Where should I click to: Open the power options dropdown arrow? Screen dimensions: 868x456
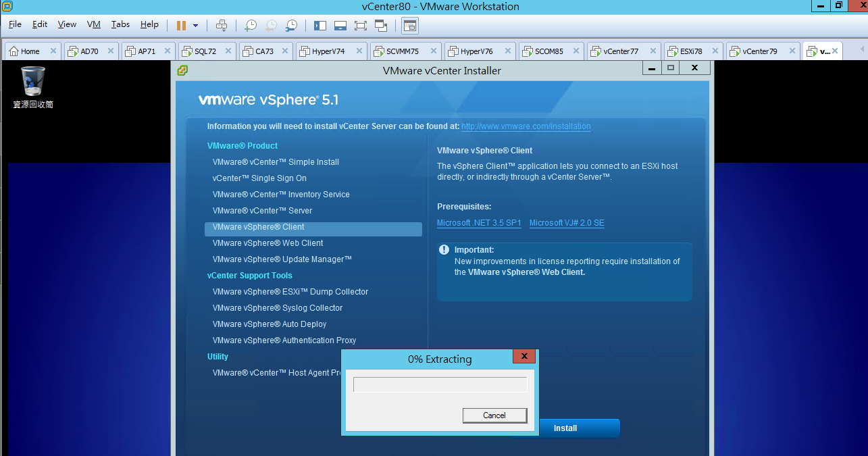(196, 26)
